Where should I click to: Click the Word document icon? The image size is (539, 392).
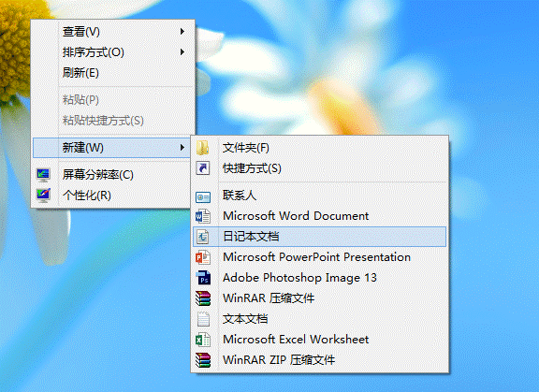point(203,216)
